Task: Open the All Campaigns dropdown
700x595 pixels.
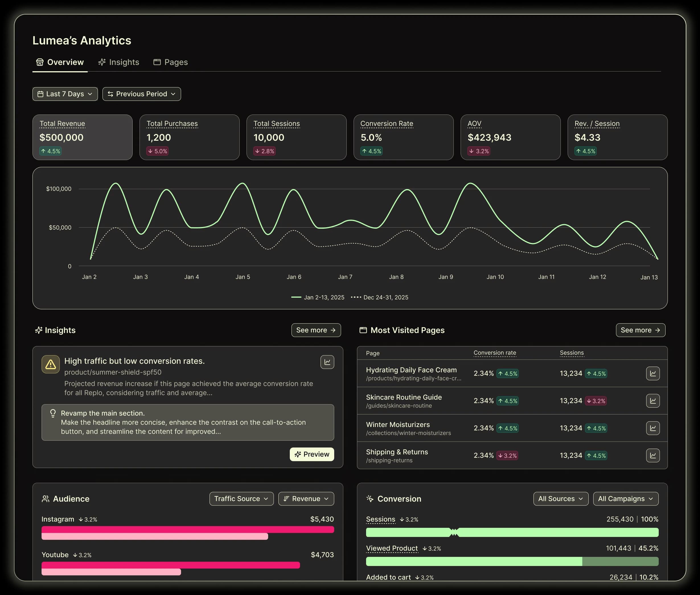Action: pos(626,499)
